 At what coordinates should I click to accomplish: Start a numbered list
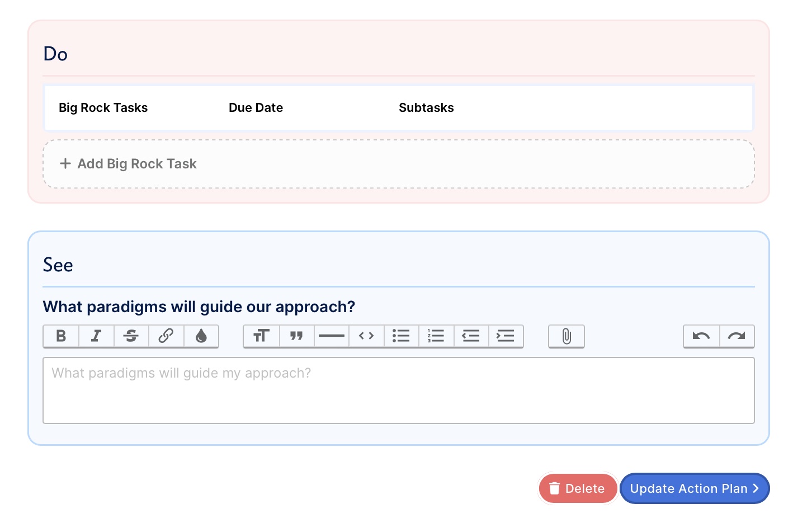[x=436, y=336]
